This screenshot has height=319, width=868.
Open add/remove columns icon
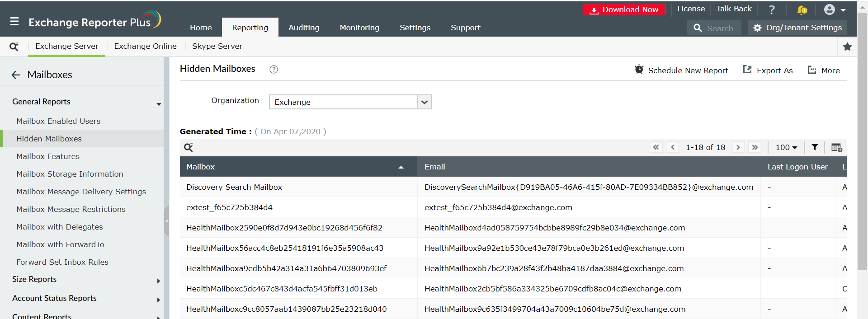tap(836, 148)
